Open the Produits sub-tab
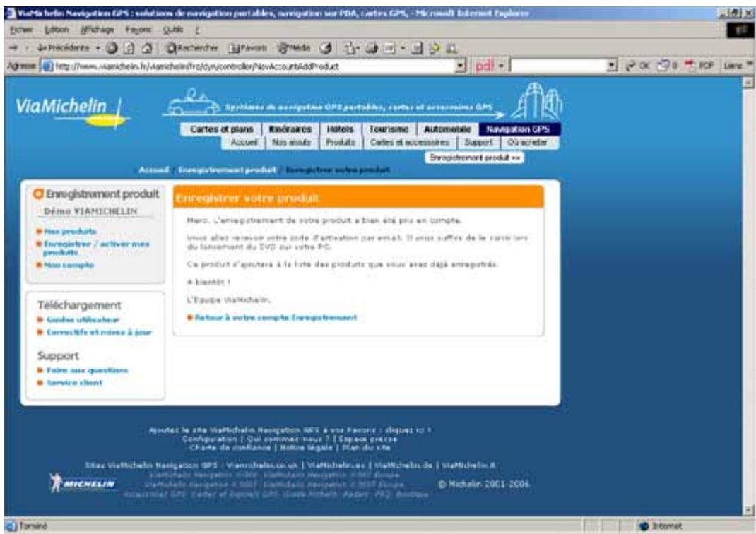Image resolution: width=756 pixels, height=534 pixels. pos(341,143)
